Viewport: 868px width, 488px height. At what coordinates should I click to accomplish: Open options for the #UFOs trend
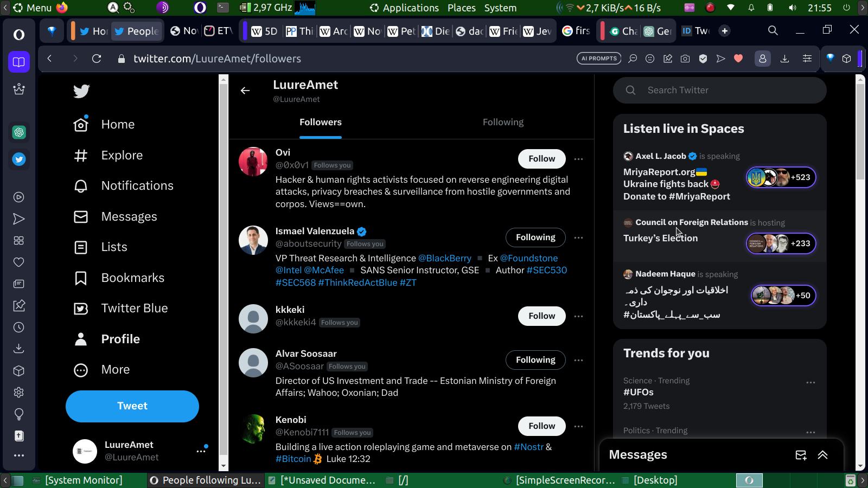point(810,382)
